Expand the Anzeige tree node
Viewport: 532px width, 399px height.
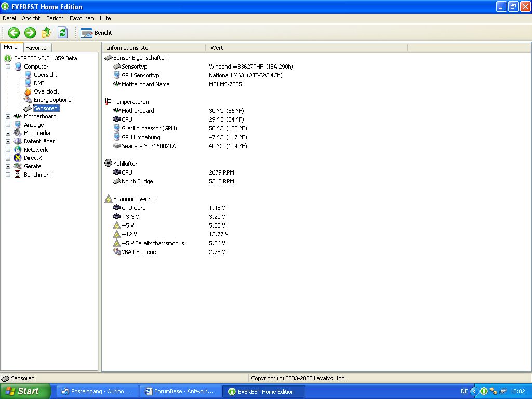point(8,125)
